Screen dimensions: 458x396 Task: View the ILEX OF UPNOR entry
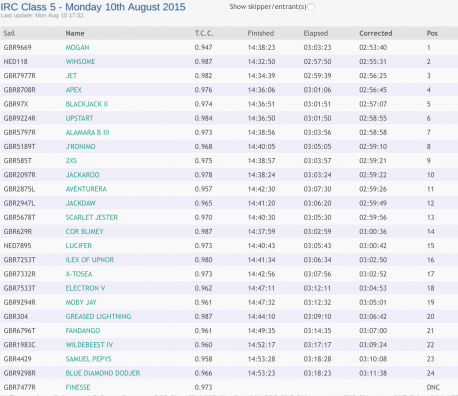coord(90,260)
